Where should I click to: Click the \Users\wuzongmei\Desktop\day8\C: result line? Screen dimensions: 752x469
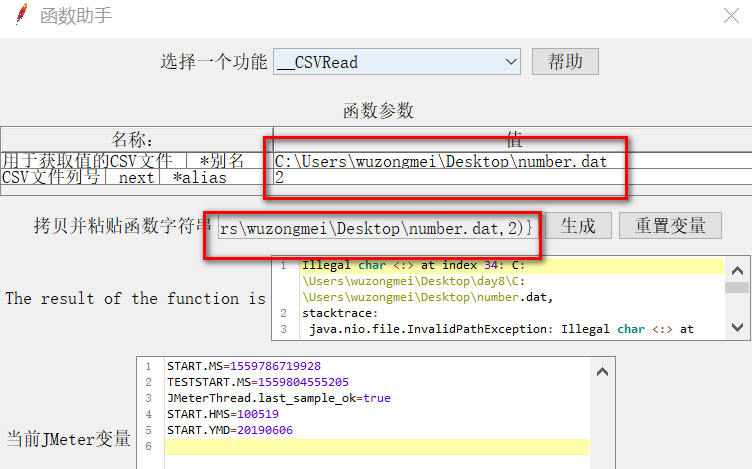[x=414, y=281]
